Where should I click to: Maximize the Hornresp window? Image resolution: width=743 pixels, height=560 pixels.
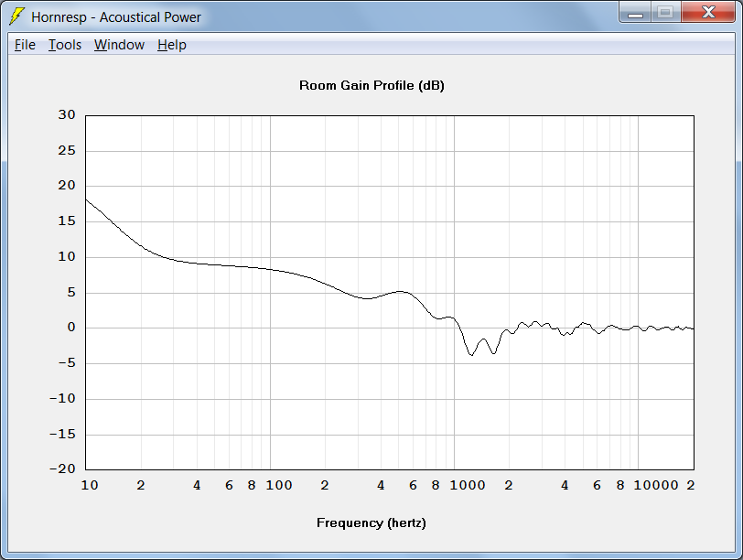(x=666, y=13)
